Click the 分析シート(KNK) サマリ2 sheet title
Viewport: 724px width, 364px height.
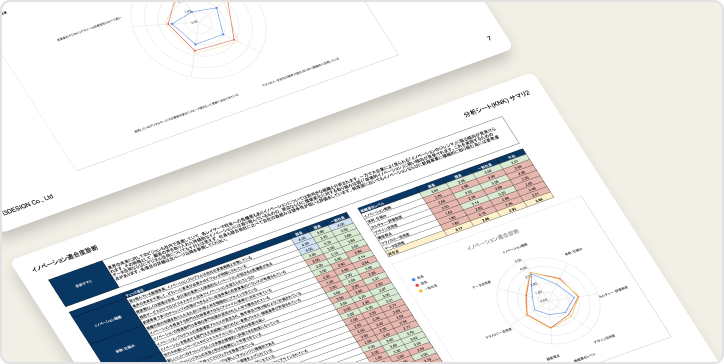[497, 103]
